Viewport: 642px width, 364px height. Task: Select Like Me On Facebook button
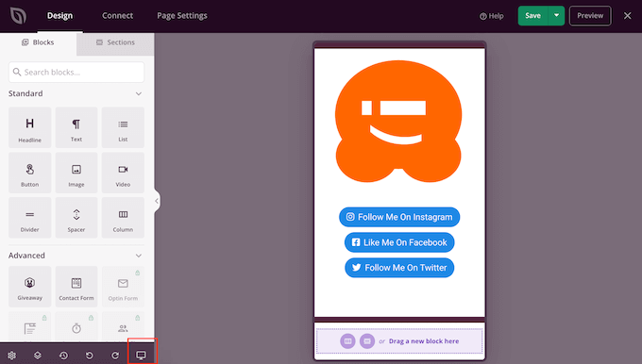coord(399,242)
